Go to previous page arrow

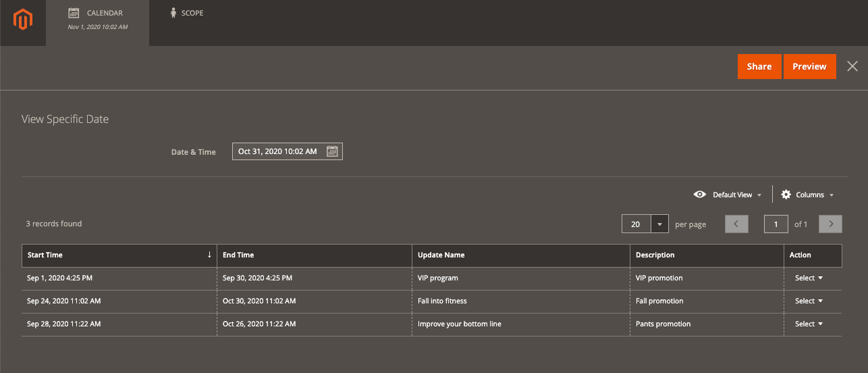tap(736, 224)
